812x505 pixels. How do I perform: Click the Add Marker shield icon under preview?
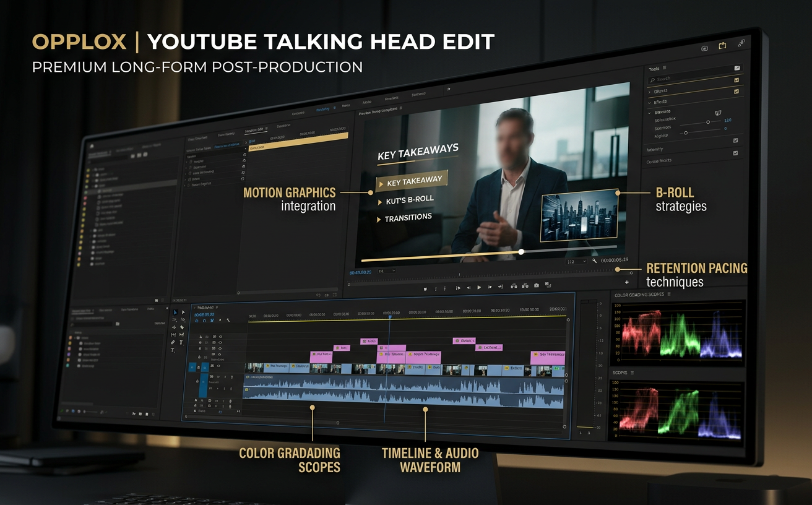point(425,288)
